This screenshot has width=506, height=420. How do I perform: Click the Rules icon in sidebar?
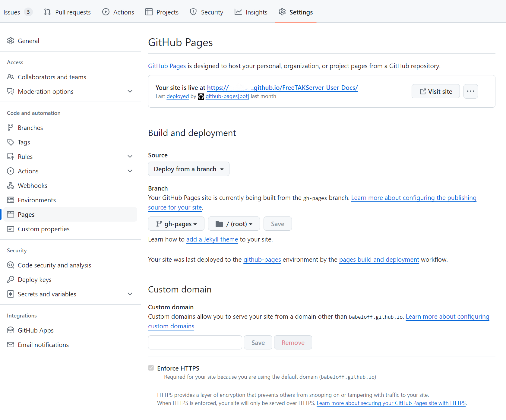[x=11, y=156]
